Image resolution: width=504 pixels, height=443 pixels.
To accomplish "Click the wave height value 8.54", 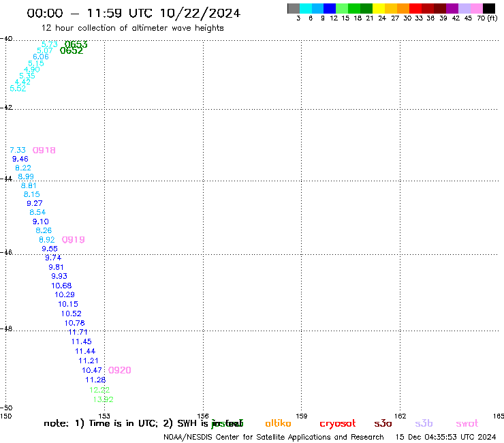I will [37, 212].
